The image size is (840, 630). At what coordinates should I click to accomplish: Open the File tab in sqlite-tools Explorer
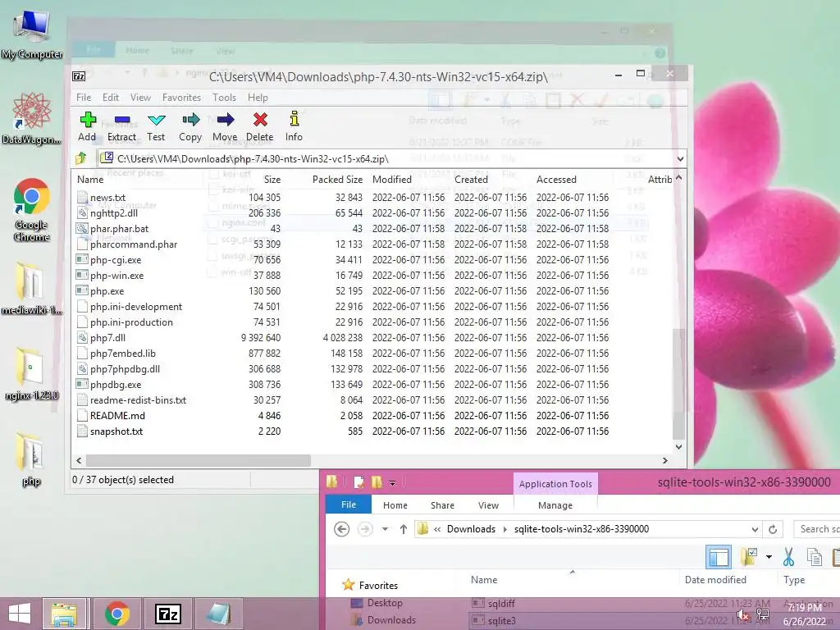pyautogui.click(x=349, y=504)
